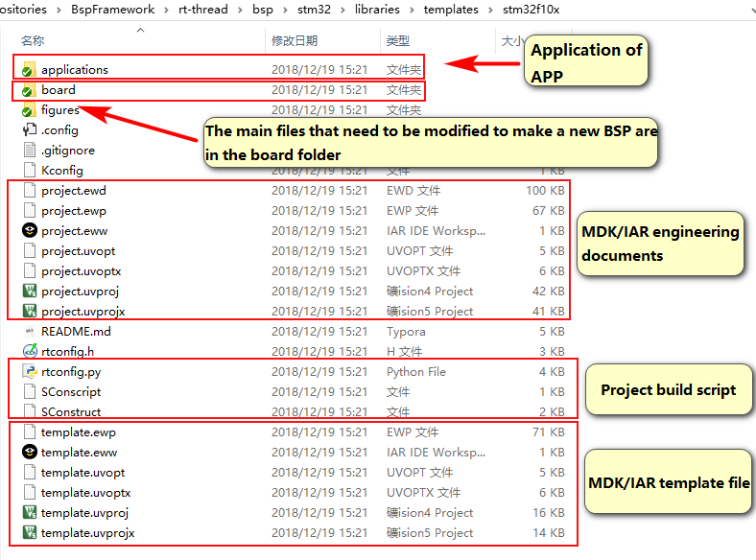Select the Kconfig file entry
This screenshot has height=560, width=756.
[61, 171]
